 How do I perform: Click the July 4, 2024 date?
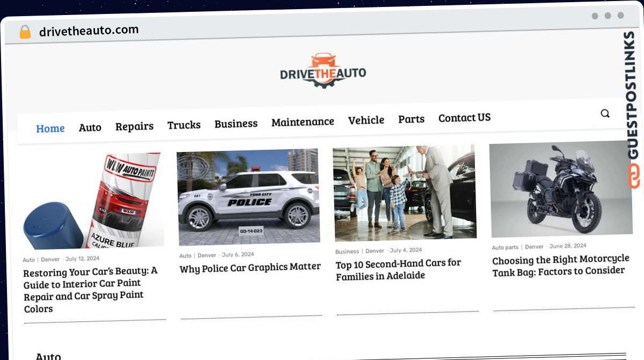(x=406, y=250)
